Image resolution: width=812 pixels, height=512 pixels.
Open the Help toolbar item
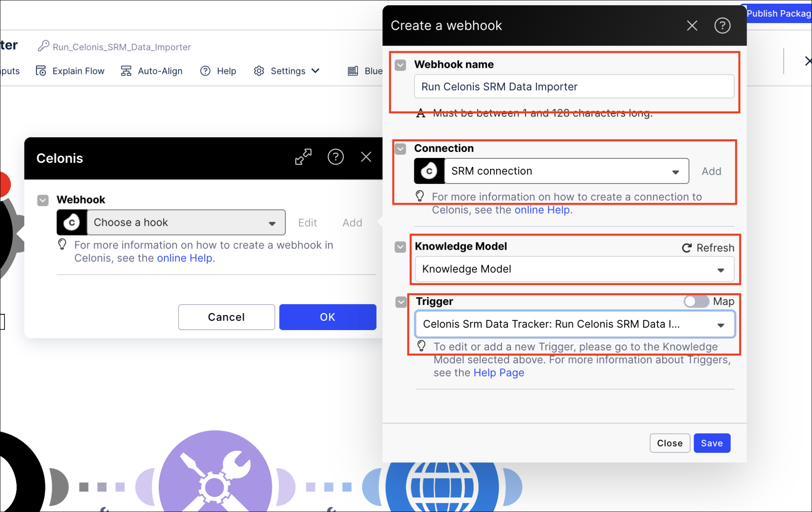tap(218, 71)
